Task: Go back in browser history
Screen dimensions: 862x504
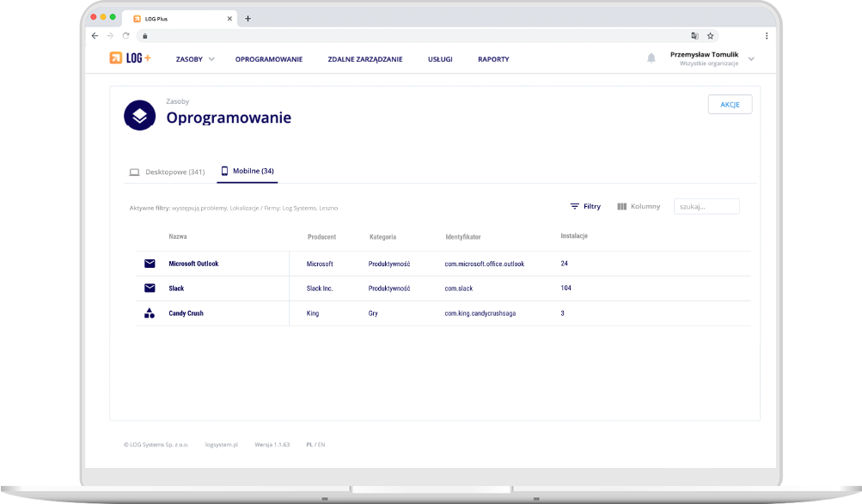Action: coord(95,36)
